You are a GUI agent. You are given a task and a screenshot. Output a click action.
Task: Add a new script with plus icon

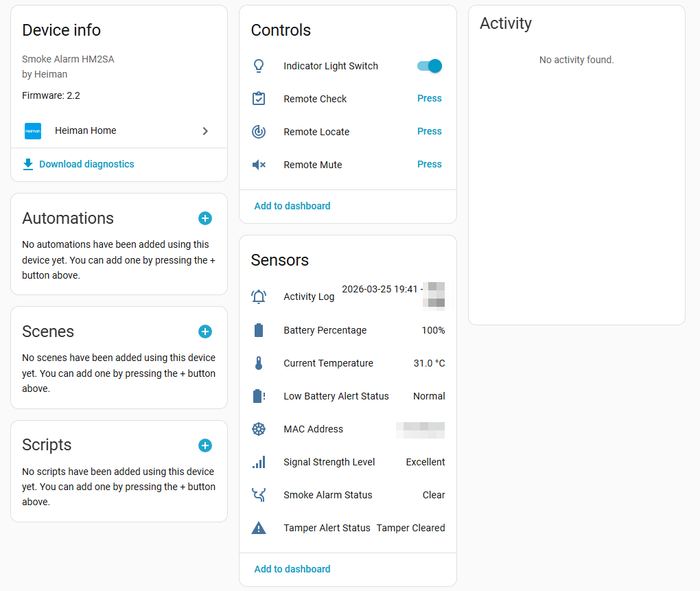205,445
